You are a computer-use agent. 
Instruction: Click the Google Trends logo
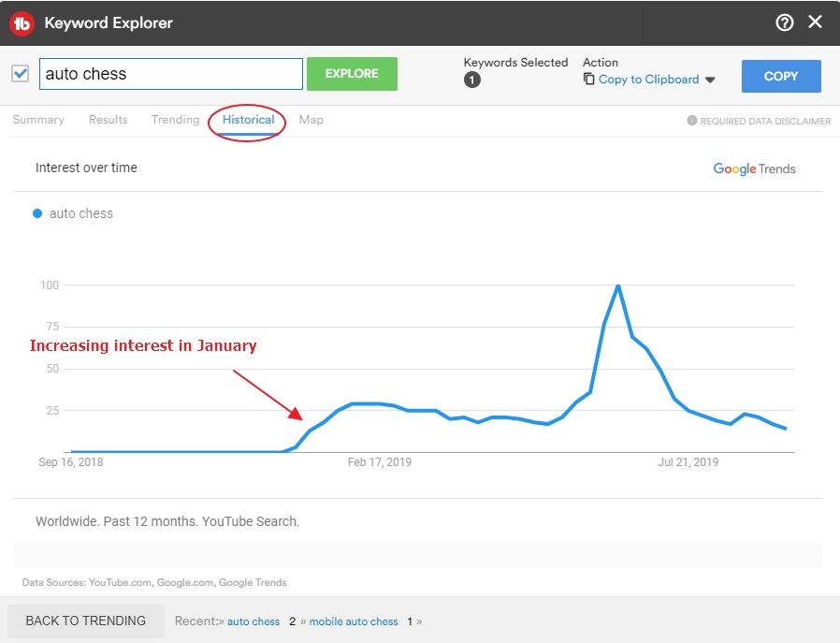pos(754,169)
